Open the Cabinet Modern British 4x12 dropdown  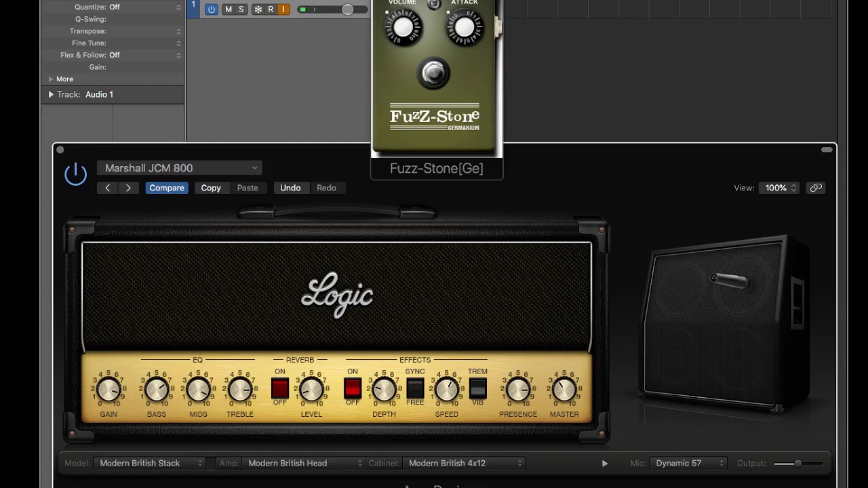click(464, 464)
